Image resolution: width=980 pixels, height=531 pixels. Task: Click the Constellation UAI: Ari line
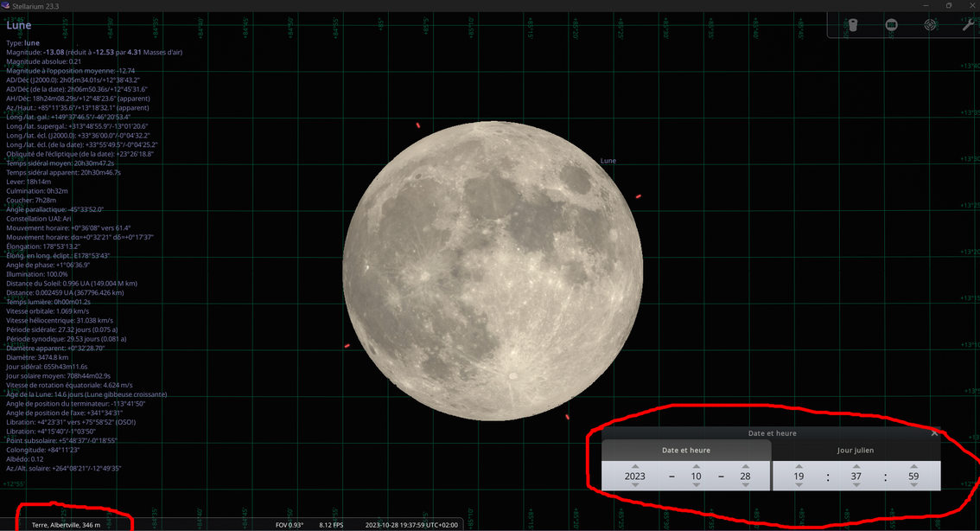coord(39,219)
